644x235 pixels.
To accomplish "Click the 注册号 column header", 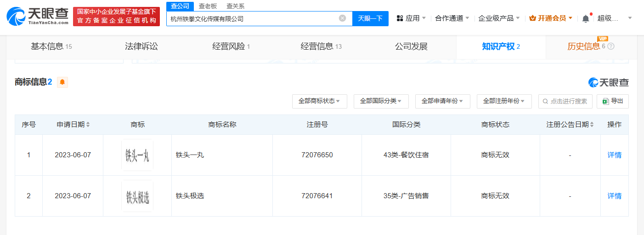I will pos(317,125).
